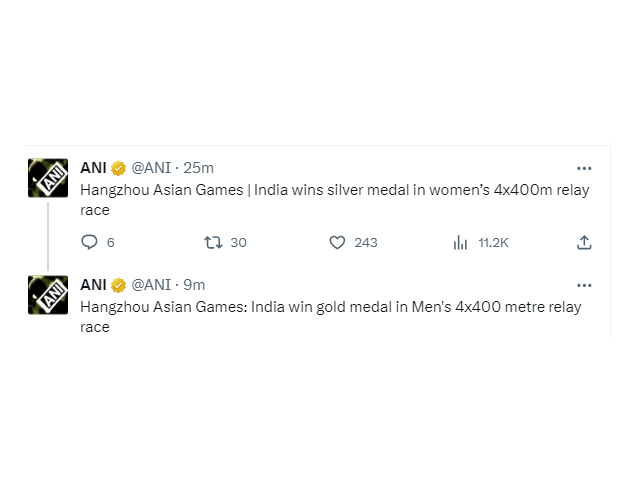
Task: Open more options on the 25m tweet
Action: click(x=584, y=168)
